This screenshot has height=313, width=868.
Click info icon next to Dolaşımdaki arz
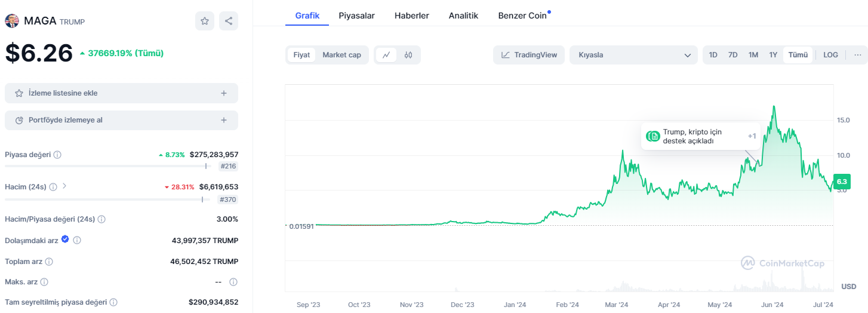pyautogui.click(x=77, y=240)
